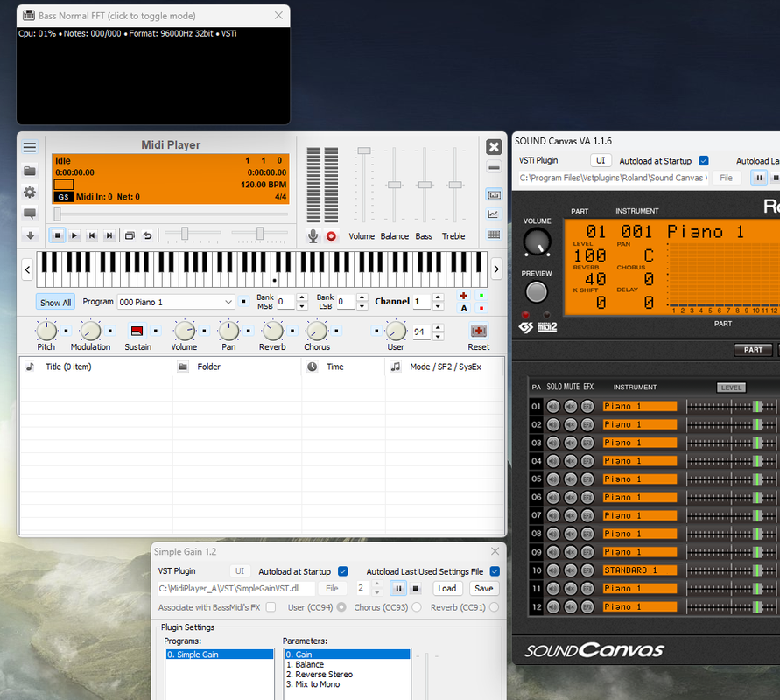
Task: Toggle Autoload Last Used Settings File checkbox
Action: tap(495, 571)
